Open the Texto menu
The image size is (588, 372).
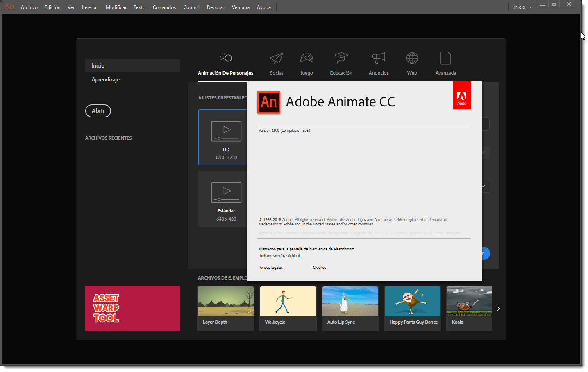tap(139, 7)
